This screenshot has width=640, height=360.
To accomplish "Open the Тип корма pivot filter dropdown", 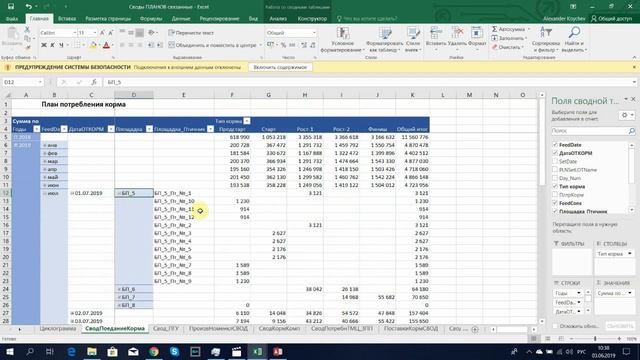I will 247,121.
